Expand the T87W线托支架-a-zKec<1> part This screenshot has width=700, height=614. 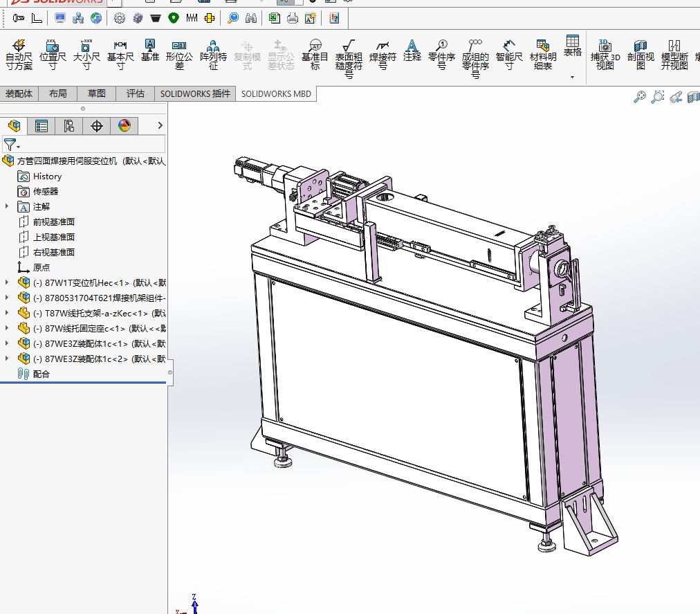click(x=7, y=313)
